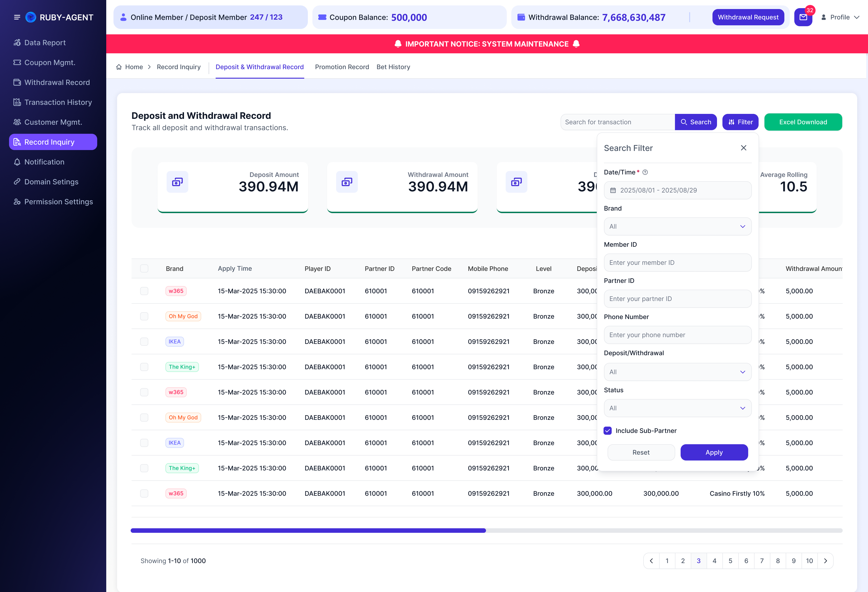Viewport: 868px width, 592px height.
Task: Click the third summary card icon
Action: click(517, 182)
